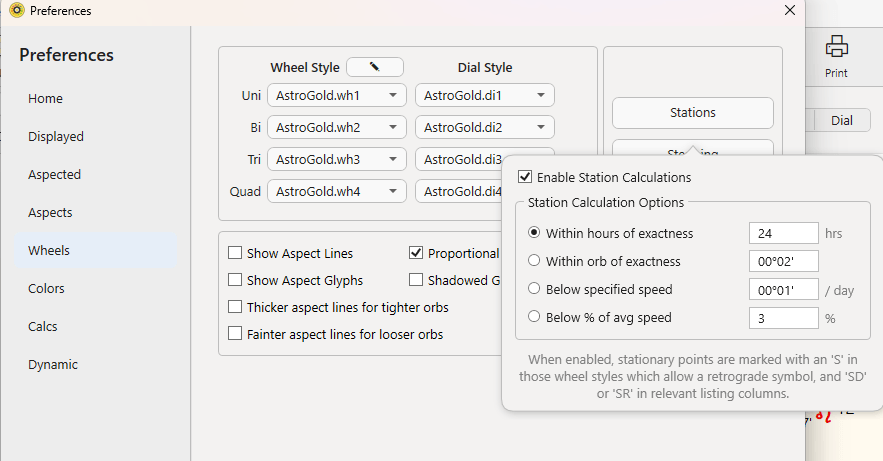Go to the Aspects preferences page
This screenshot has width=883, height=461.
pyautogui.click(x=50, y=212)
